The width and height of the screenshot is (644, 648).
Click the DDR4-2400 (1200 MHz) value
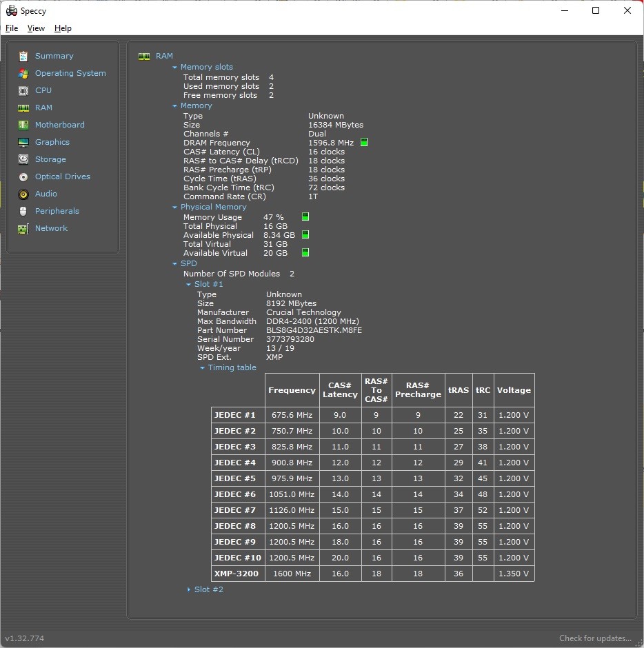point(312,321)
